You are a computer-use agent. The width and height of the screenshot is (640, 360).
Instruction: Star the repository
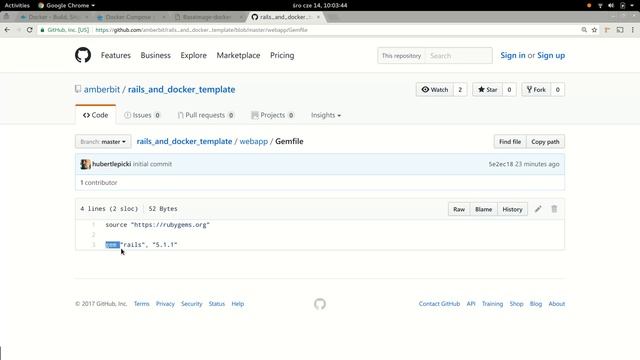[x=487, y=89]
